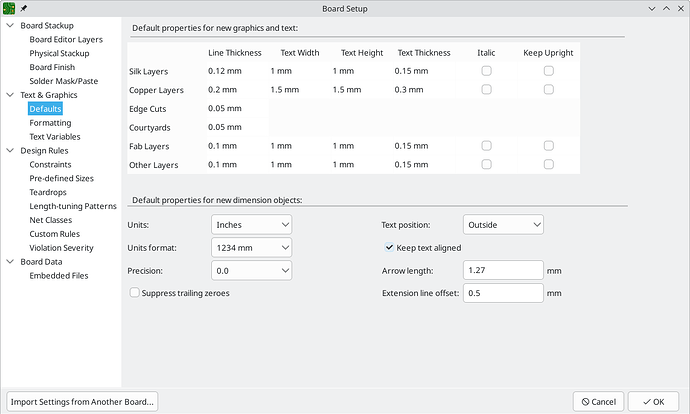Screen dimensions: 690x414
Task: Toggle Suppress trailing zeroes checkbox
Action: click(x=135, y=293)
